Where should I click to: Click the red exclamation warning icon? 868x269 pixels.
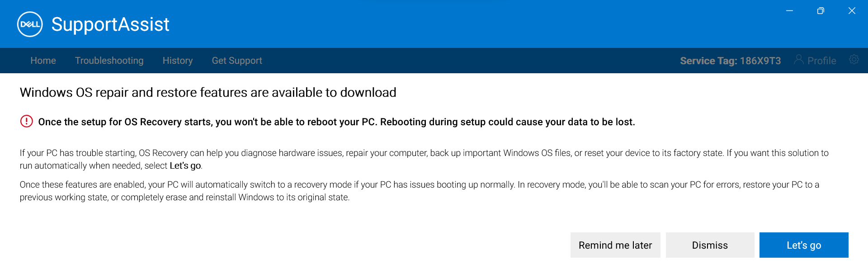click(27, 121)
